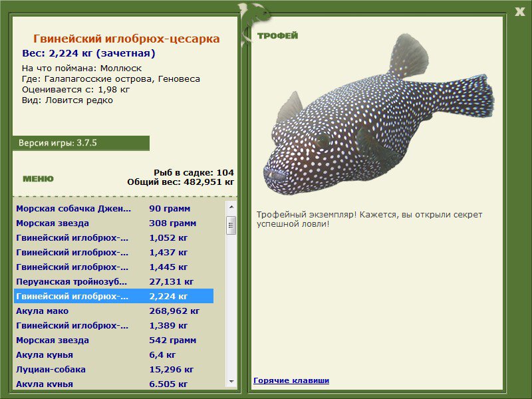Click the scrollbar down arrow

231,381
